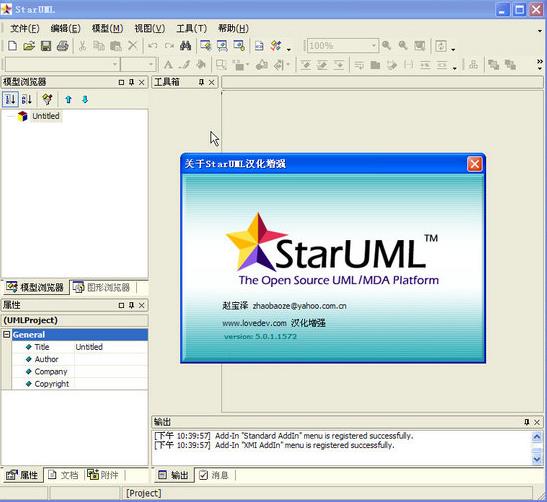The height and width of the screenshot is (502, 547).
Task: Open the options arrow beside the refresh icon
Action: [453, 50]
